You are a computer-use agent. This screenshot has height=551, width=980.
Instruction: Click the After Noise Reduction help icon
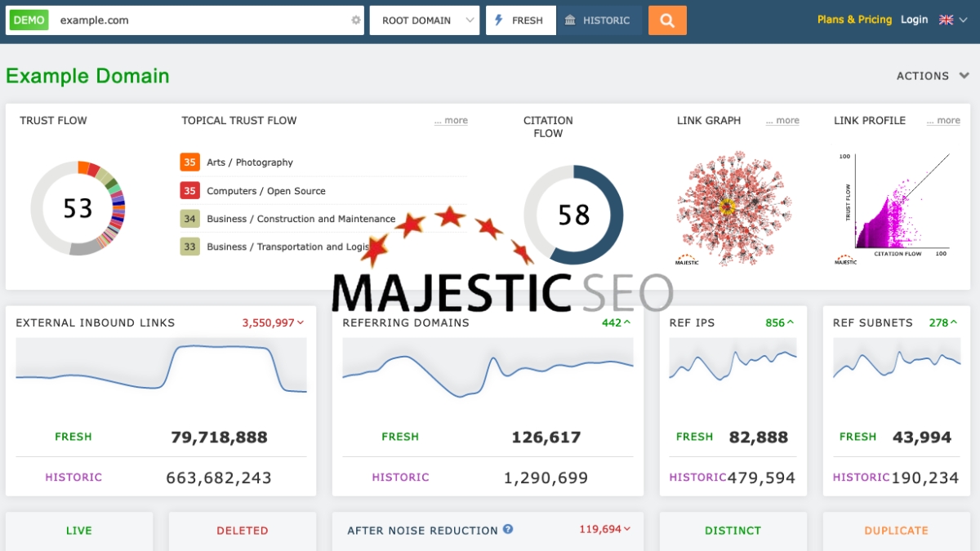pos(508,529)
